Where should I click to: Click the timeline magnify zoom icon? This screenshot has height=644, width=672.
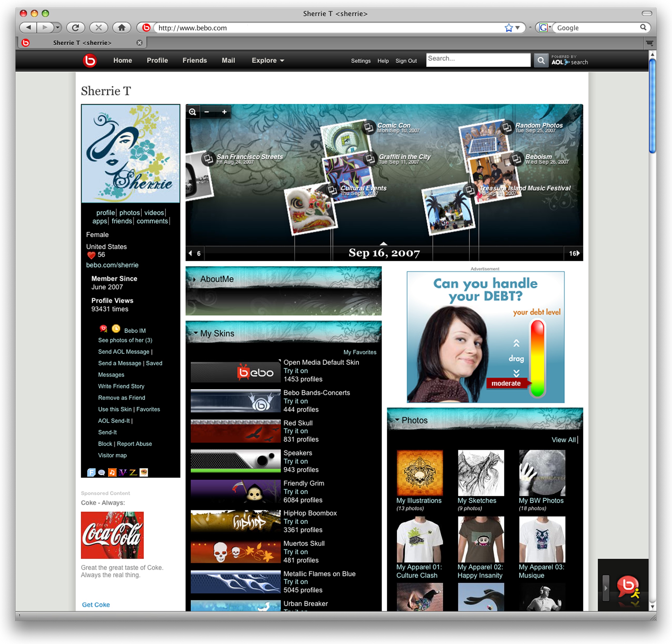(x=193, y=112)
